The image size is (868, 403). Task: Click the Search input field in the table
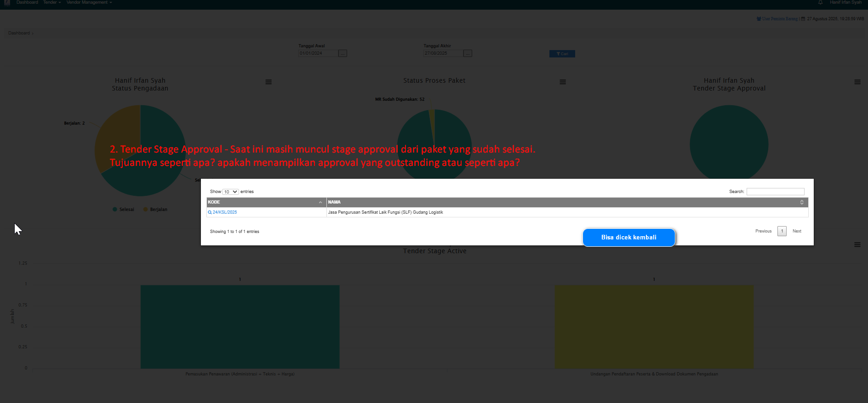click(775, 192)
